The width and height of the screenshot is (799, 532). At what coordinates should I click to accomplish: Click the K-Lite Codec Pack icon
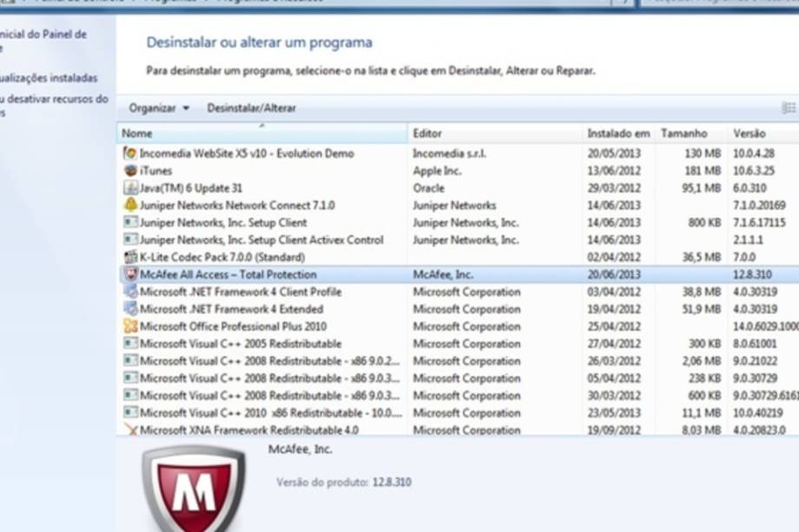pos(130,257)
